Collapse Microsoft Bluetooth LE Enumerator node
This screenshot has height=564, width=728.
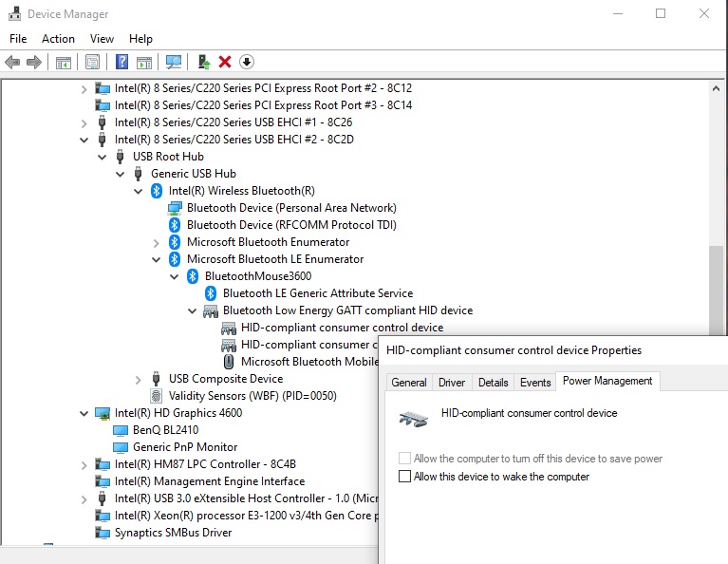click(157, 259)
